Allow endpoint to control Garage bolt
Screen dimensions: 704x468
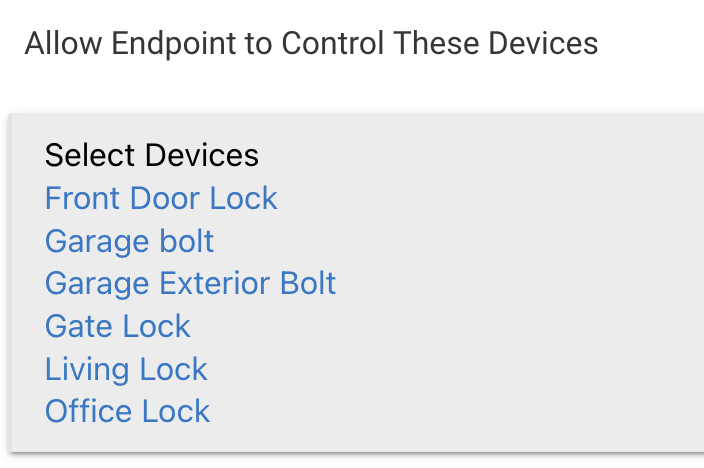tap(129, 241)
